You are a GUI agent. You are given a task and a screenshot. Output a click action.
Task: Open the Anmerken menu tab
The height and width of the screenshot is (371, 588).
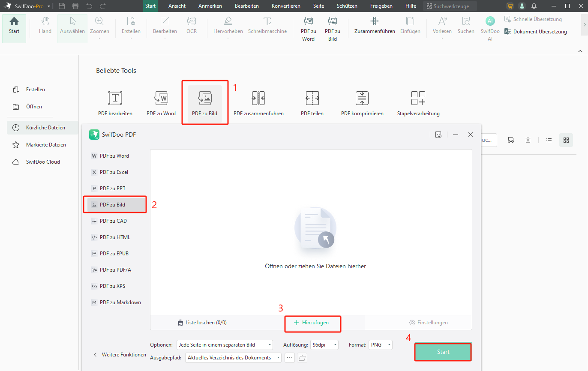pos(210,6)
